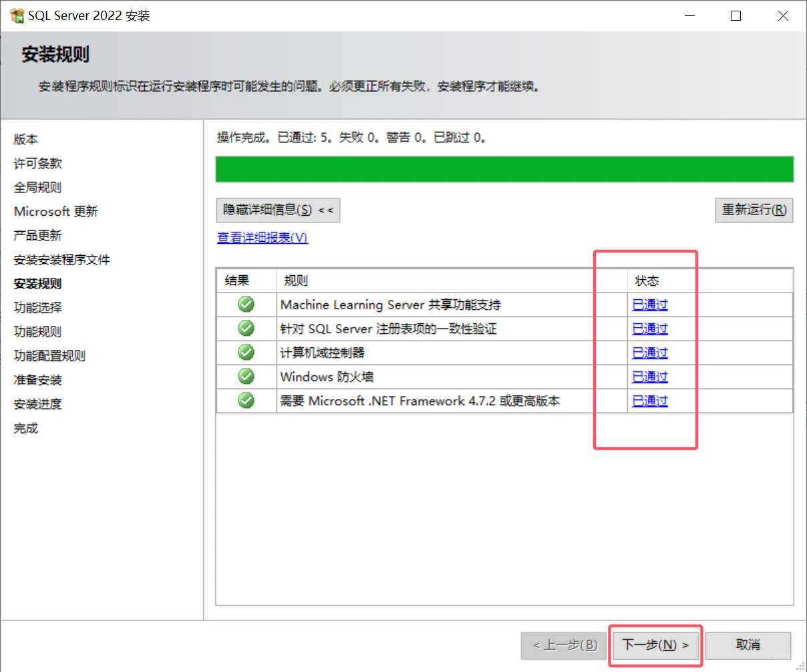This screenshot has width=807, height=672.
Task: View the 已通过 status of .NET Framework rule
Action: (x=649, y=401)
